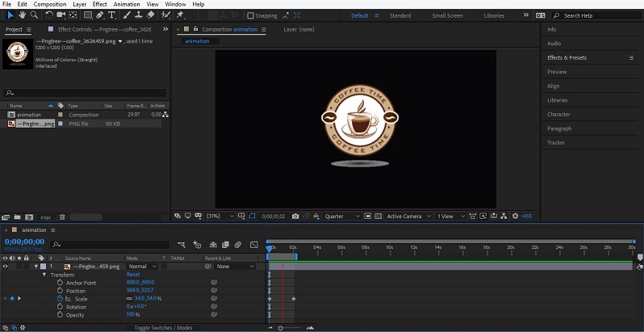
Task: Enable the Snapping checkbox
Action: click(x=250, y=15)
